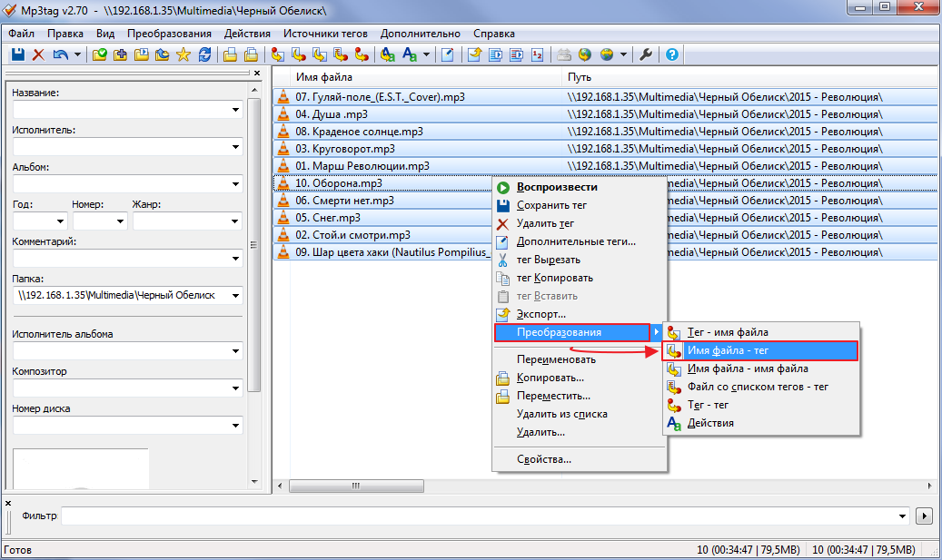Click the first blue 'Aa' Actions toolbar icon
The height and width of the screenshot is (560, 942).
coord(388,54)
